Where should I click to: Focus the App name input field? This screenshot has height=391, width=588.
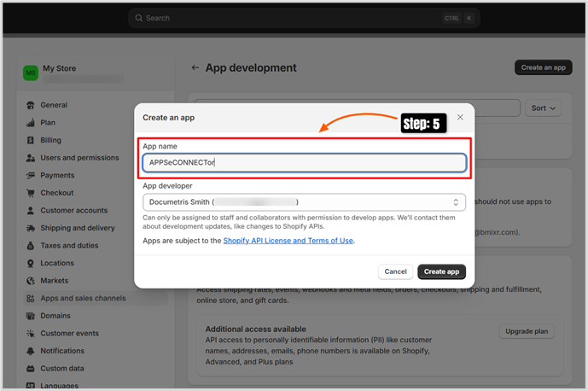pos(304,163)
